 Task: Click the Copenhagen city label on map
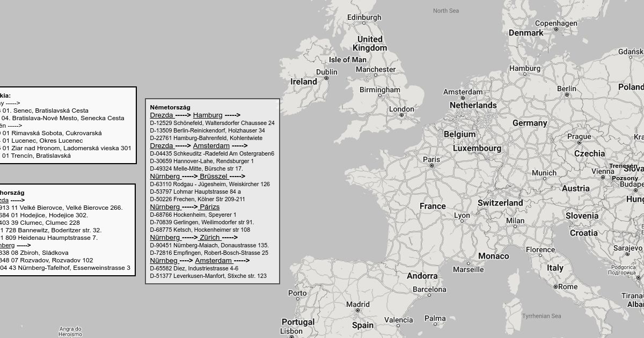pos(556,23)
